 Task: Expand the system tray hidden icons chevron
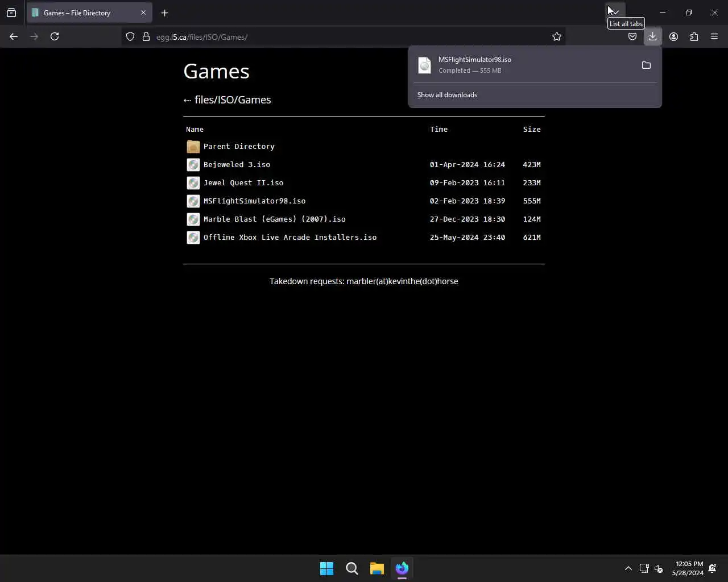(628, 568)
